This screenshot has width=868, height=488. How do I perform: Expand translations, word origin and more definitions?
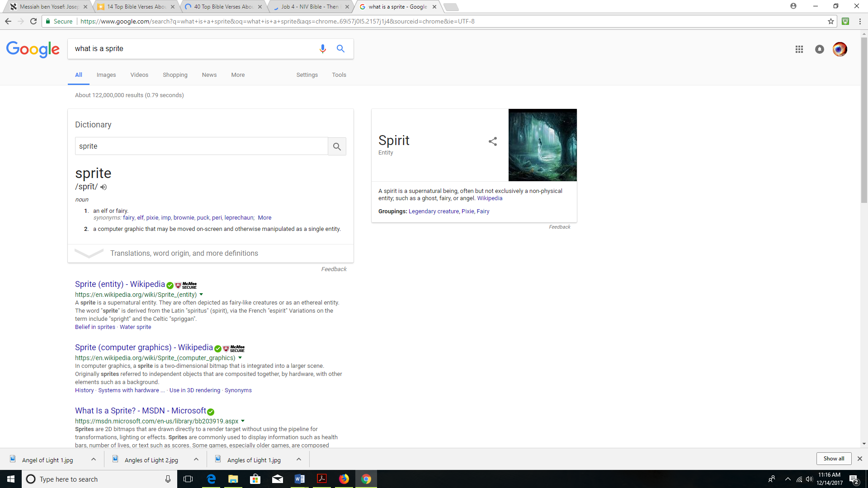click(184, 253)
